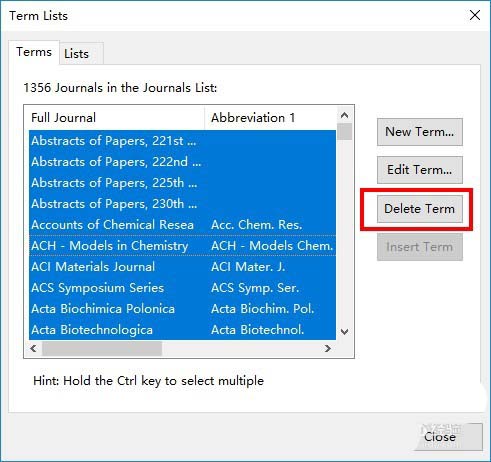Click the horizontal scroll right arrow
The image size is (491, 462).
click(x=328, y=348)
